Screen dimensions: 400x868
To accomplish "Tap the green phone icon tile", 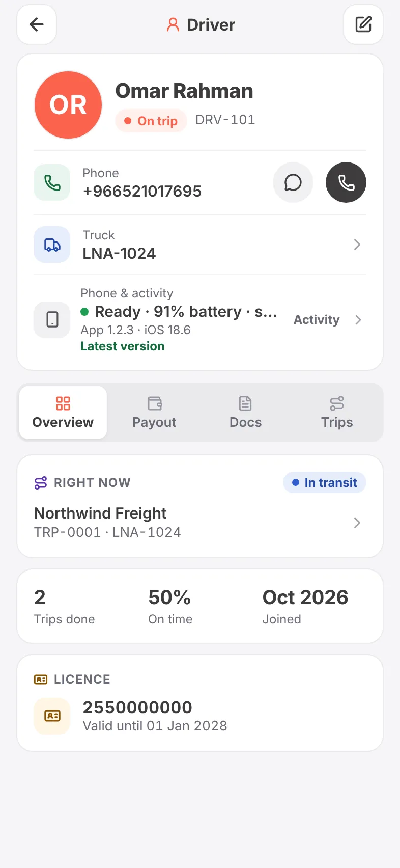I will tap(52, 182).
